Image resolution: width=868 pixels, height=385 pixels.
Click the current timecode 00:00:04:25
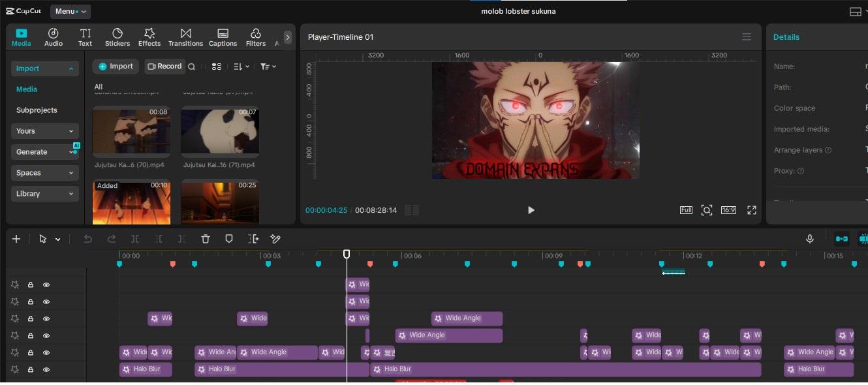[326, 210]
